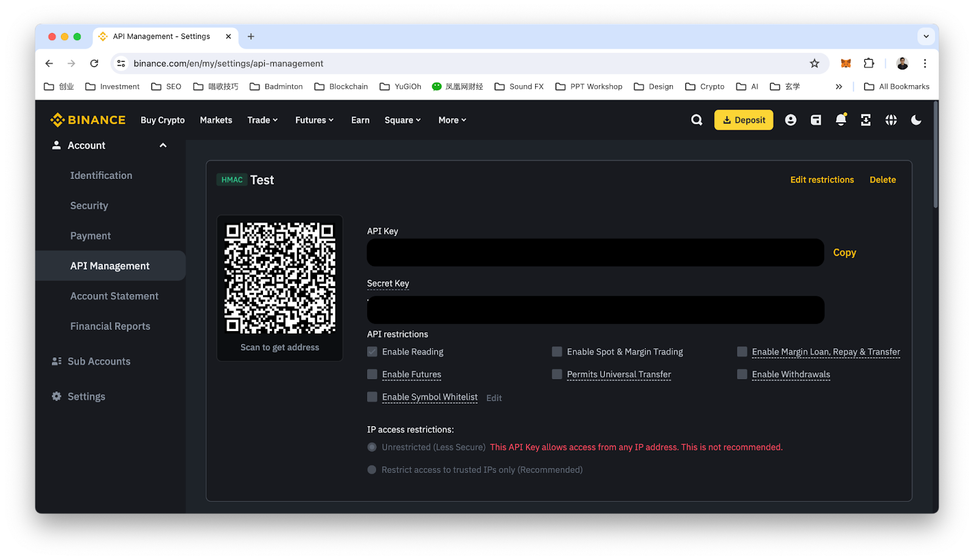The image size is (974, 560).
Task: Check Enable Spot & Margin Trading
Action: click(556, 352)
